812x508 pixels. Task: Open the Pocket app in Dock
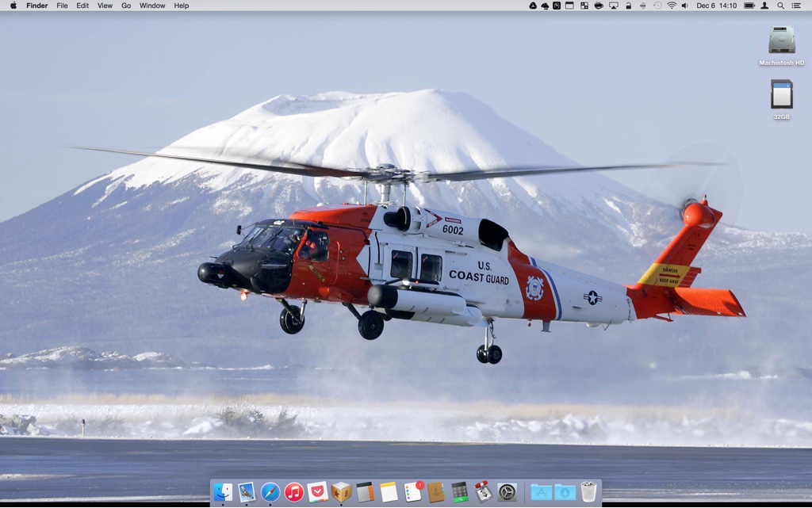click(317, 492)
